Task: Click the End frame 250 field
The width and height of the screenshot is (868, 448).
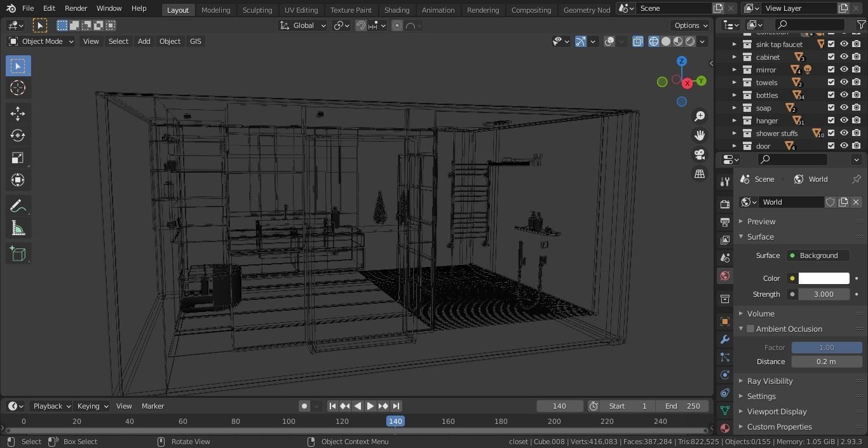Action: [x=682, y=406]
